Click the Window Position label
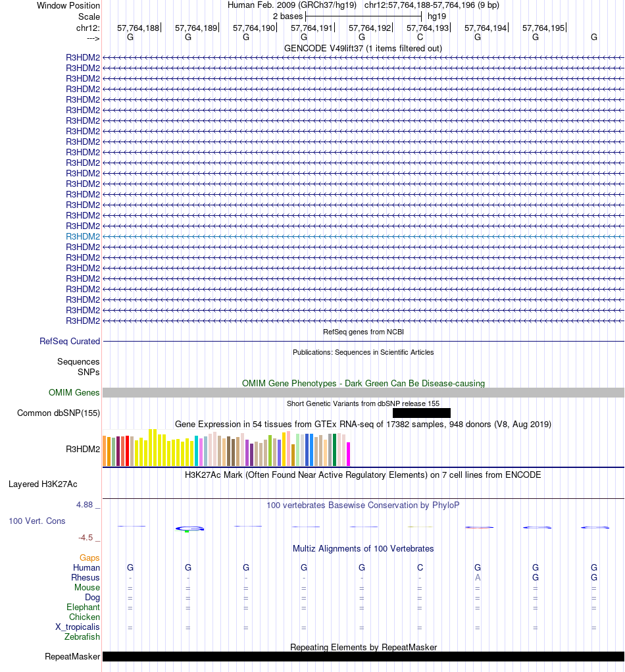This screenshot has width=625, height=672. point(68,5)
